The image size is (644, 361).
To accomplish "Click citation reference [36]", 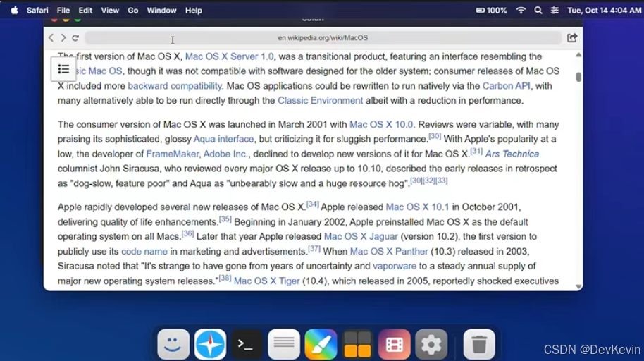I will [187, 233].
